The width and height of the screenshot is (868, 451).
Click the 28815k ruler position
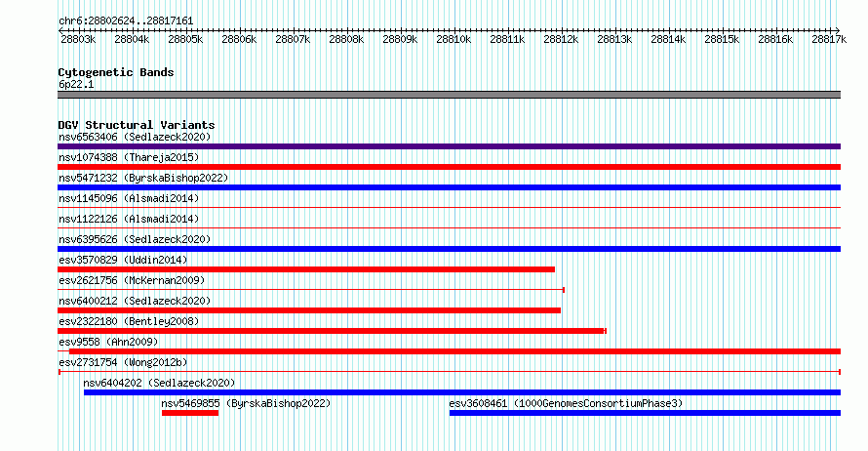tap(722, 39)
